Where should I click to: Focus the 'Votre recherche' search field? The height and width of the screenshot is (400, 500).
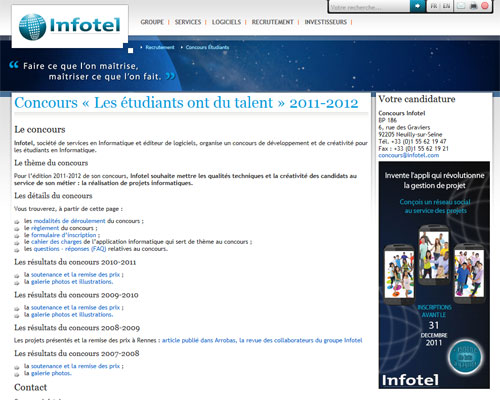[x=369, y=7]
